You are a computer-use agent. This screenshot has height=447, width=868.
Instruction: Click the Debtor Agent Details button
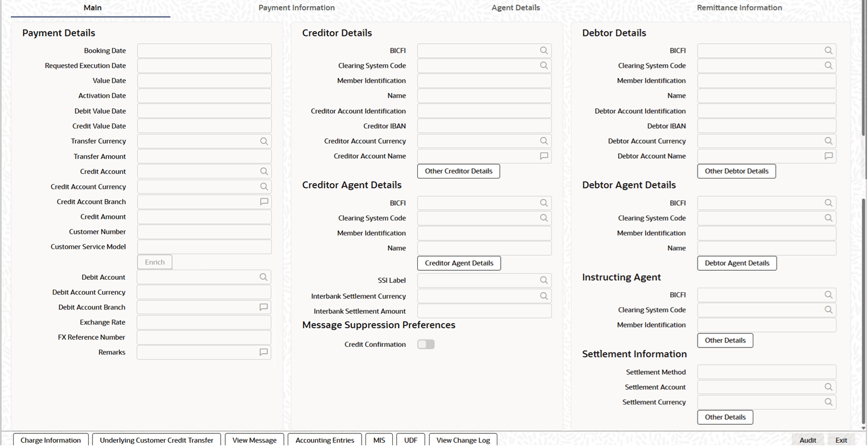(x=737, y=263)
